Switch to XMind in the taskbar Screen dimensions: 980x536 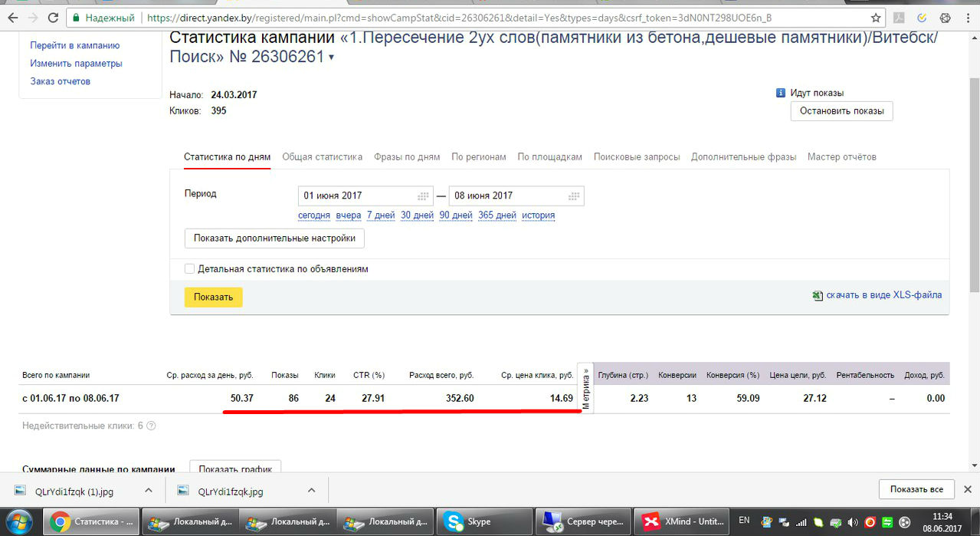(681, 521)
